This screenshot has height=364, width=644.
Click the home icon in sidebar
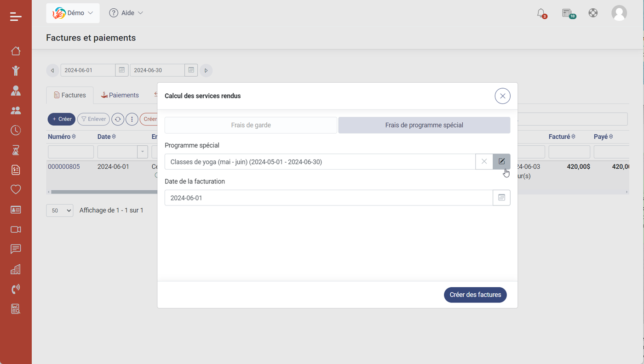pyautogui.click(x=16, y=51)
